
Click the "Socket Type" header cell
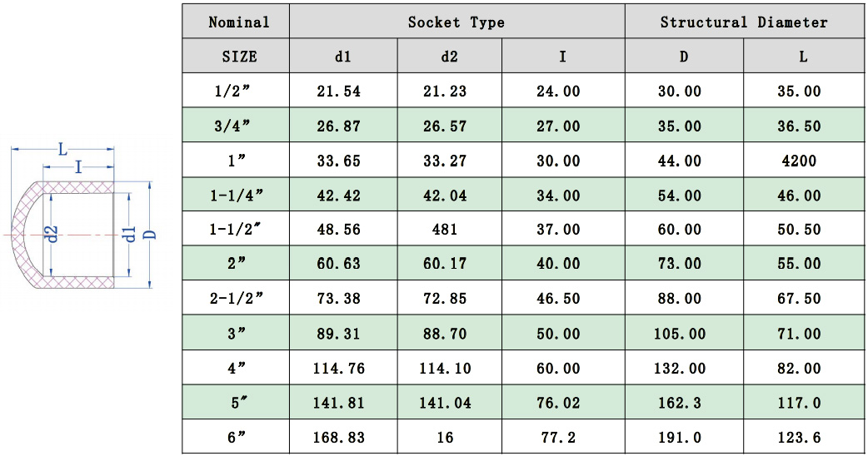tap(456, 22)
